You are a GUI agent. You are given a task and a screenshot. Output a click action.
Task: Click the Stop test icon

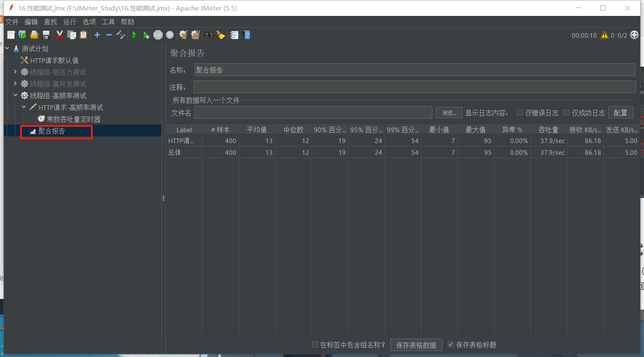pyautogui.click(x=158, y=35)
